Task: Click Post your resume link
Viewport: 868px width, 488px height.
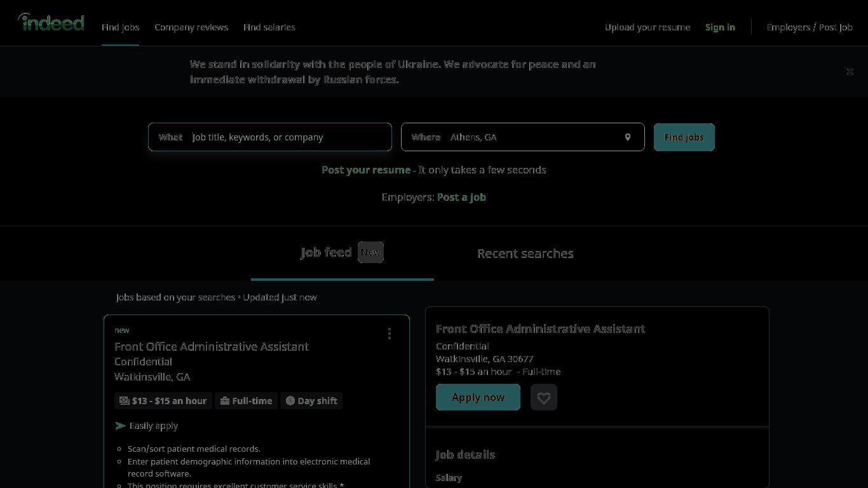Action: coord(366,170)
